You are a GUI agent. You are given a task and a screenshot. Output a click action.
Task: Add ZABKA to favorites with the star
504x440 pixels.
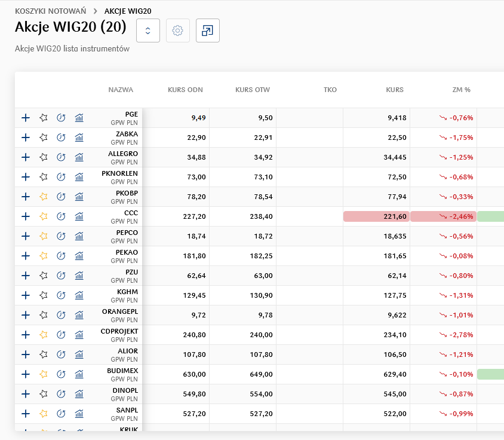pos(43,137)
